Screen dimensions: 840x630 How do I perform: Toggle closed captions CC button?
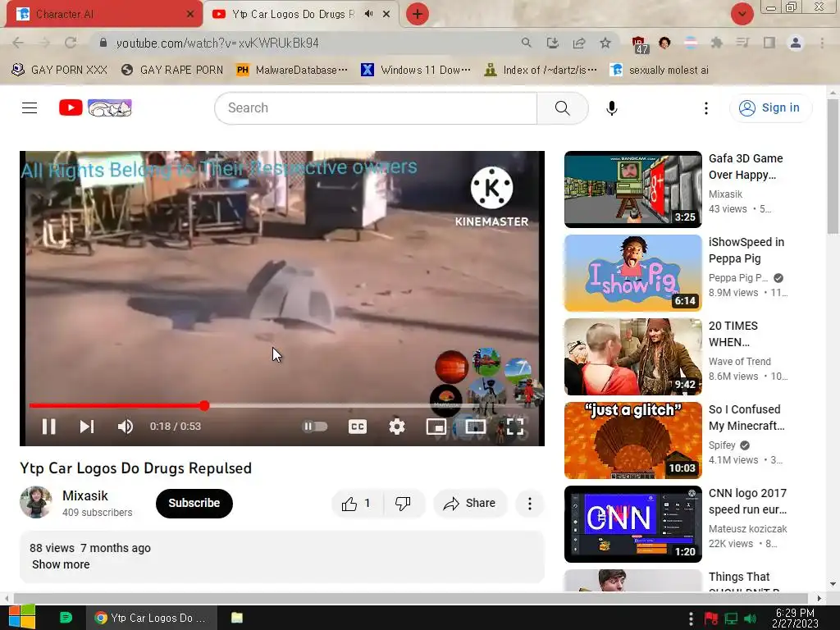(x=358, y=427)
